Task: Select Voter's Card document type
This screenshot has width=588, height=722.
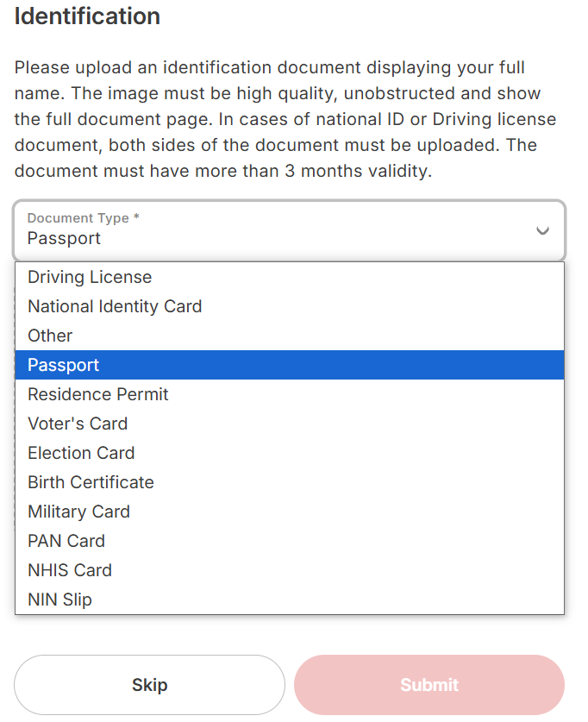Action: coord(78,424)
